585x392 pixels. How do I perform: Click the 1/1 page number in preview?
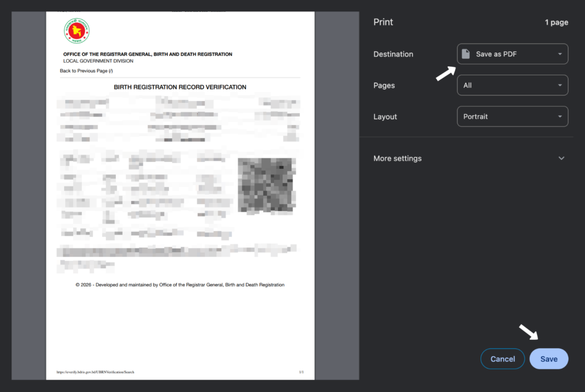(301, 372)
